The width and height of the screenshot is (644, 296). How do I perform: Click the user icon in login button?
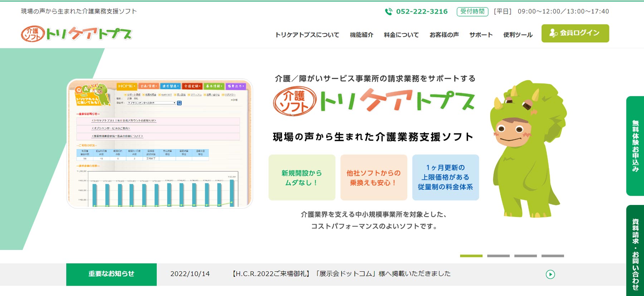tap(553, 33)
